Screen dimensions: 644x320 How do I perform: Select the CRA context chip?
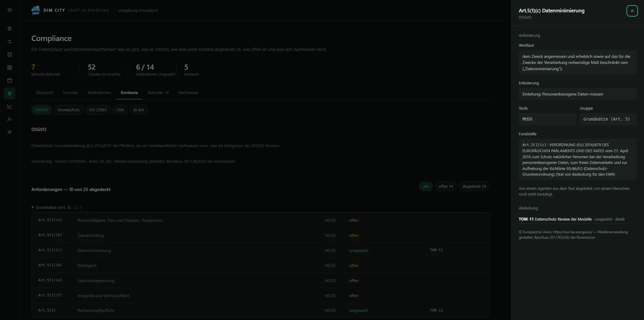pyautogui.click(x=120, y=110)
